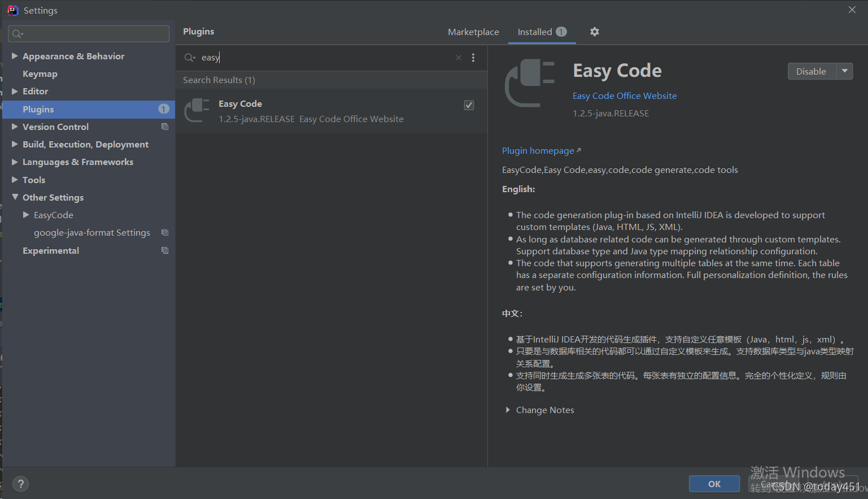The width and height of the screenshot is (868, 499).
Task: Select the Easy Code search result row
Action: 332,111
